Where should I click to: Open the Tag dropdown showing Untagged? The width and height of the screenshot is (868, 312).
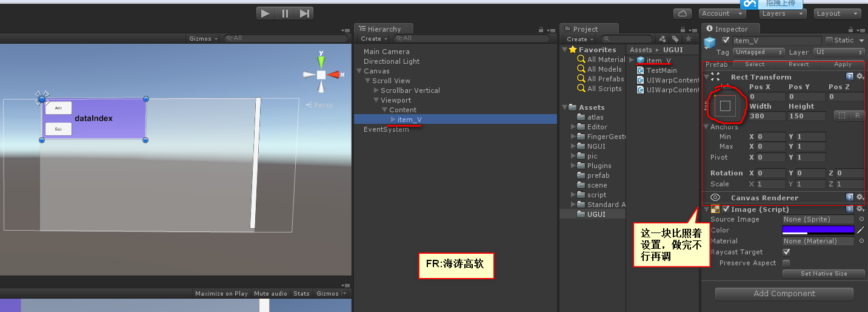(x=758, y=52)
